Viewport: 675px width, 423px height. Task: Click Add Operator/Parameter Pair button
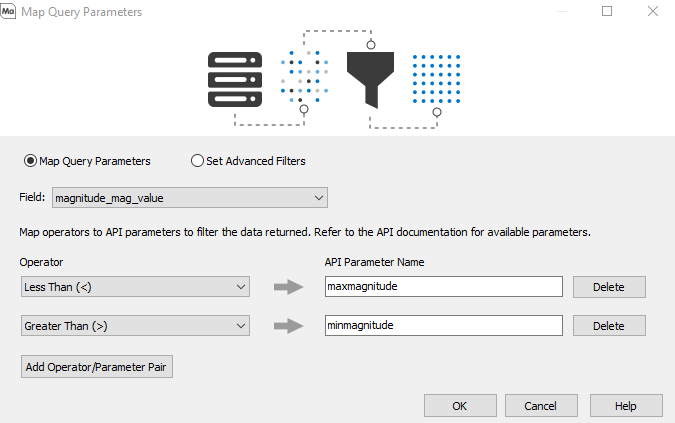point(97,367)
